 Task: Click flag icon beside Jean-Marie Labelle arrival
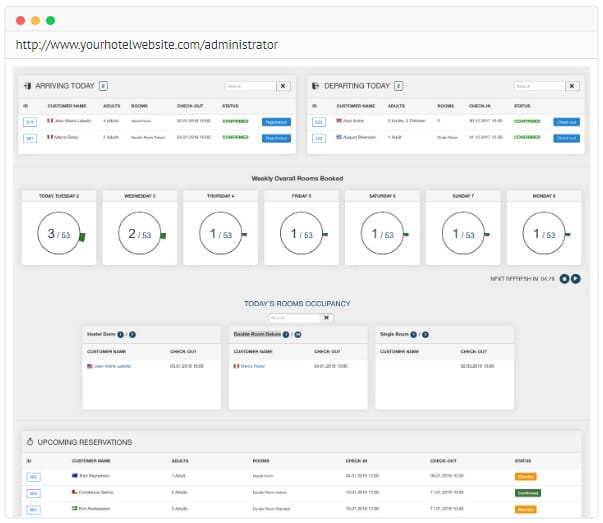tap(50, 120)
